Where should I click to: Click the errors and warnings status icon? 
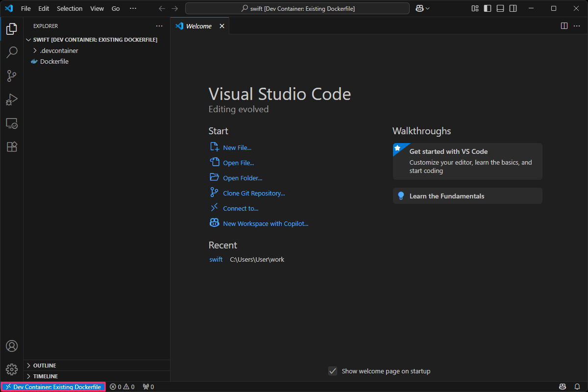tap(122, 387)
